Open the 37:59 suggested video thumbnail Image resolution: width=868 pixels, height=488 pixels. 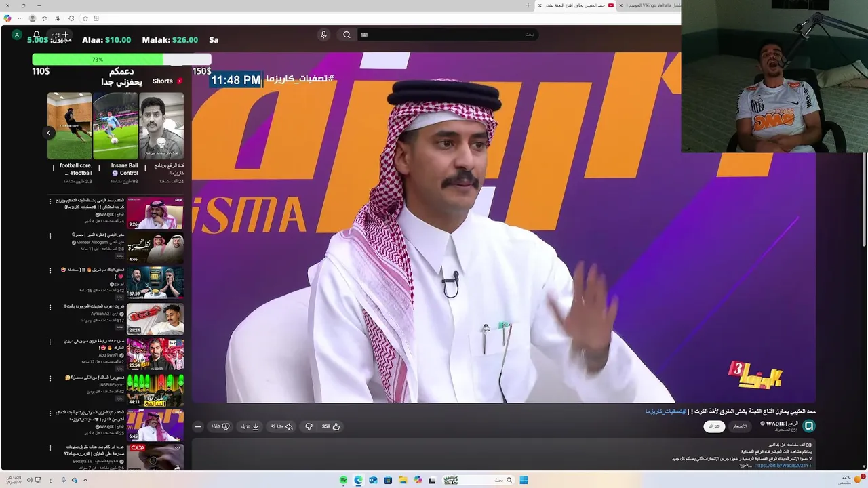155,283
